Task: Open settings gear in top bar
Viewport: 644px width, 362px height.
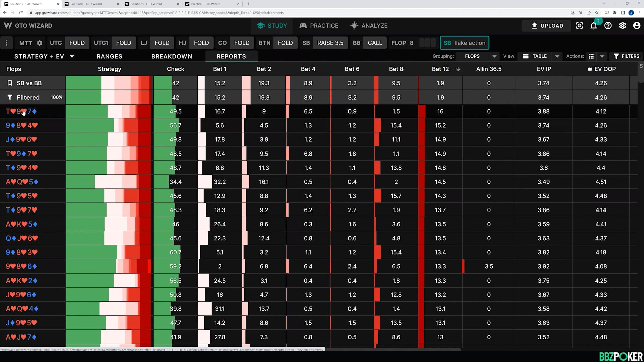Action: [x=622, y=26]
